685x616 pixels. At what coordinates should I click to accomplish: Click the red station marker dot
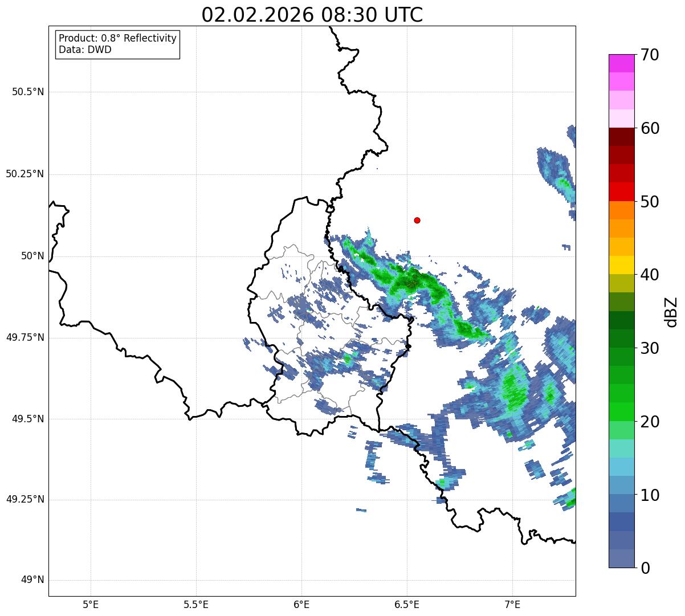click(417, 220)
